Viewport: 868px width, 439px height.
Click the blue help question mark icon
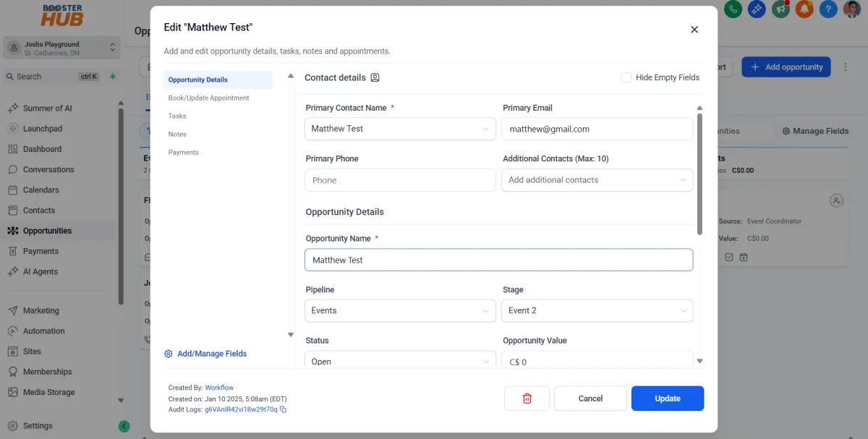(x=828, y=9)
